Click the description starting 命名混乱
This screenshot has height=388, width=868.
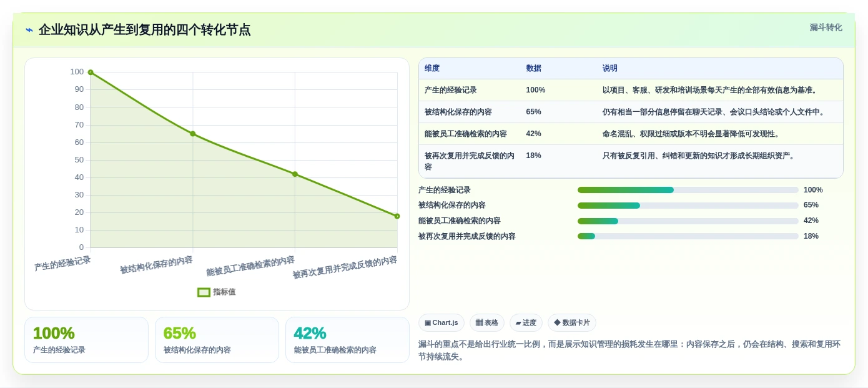[691, 134]
